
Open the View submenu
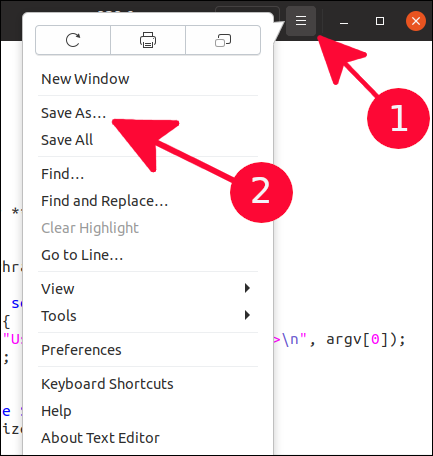click(148, 289)
